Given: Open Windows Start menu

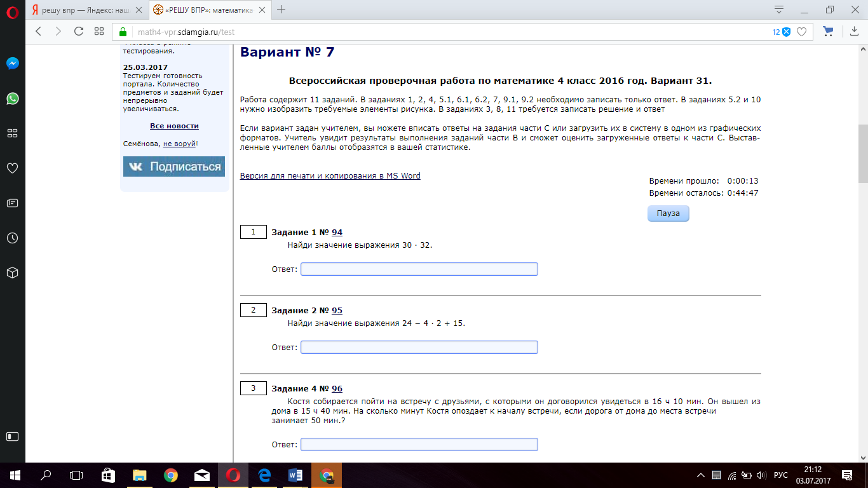Looking at the screenshot, I should (x=15, y=474).
